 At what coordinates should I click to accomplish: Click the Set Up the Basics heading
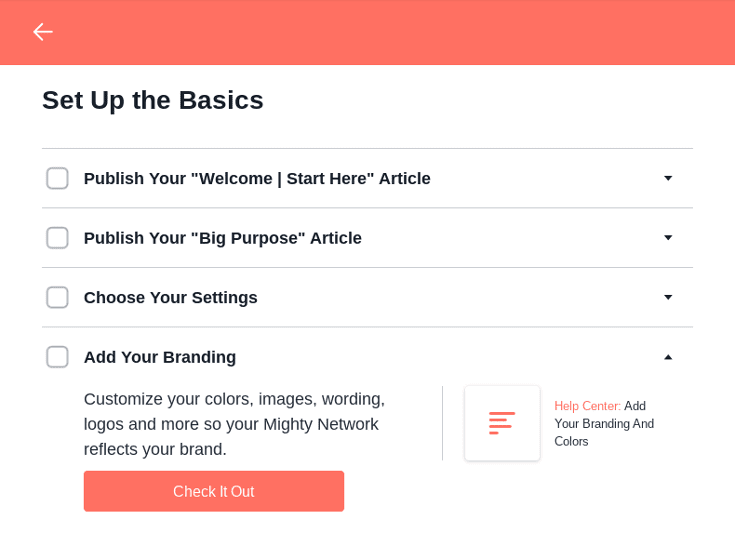153,100
